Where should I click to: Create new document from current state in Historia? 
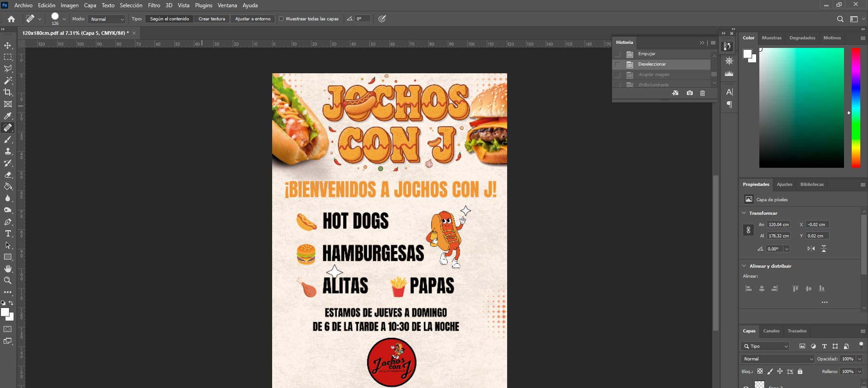click(675, 93)
